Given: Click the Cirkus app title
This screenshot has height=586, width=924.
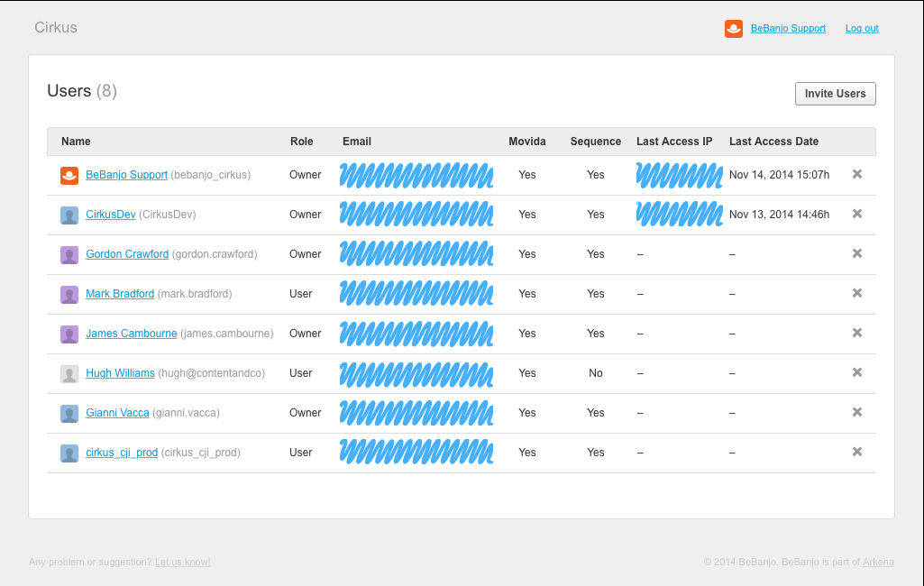Looking at the screenshot, I should point(56,27).
